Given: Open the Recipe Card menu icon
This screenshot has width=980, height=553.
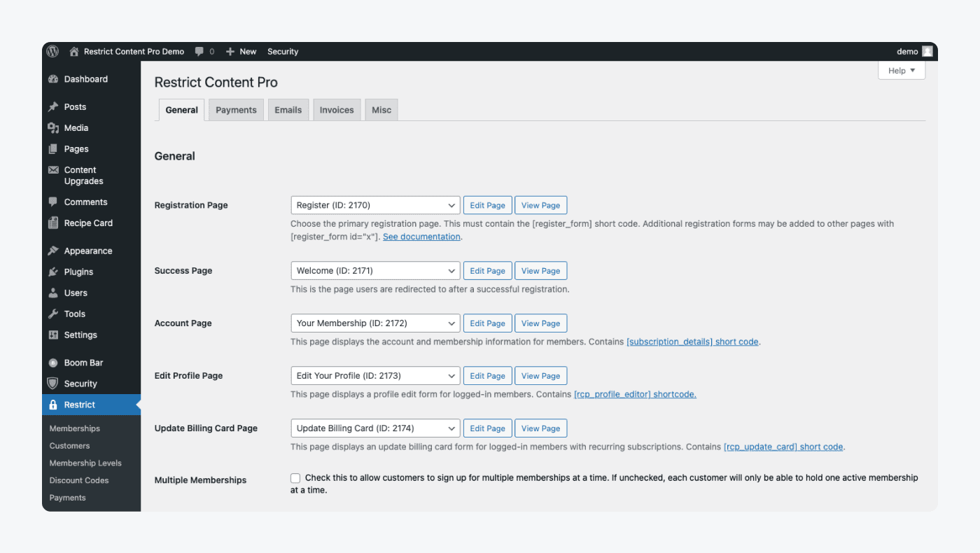Looking at the screenshot, I should [x=55, y=223].
